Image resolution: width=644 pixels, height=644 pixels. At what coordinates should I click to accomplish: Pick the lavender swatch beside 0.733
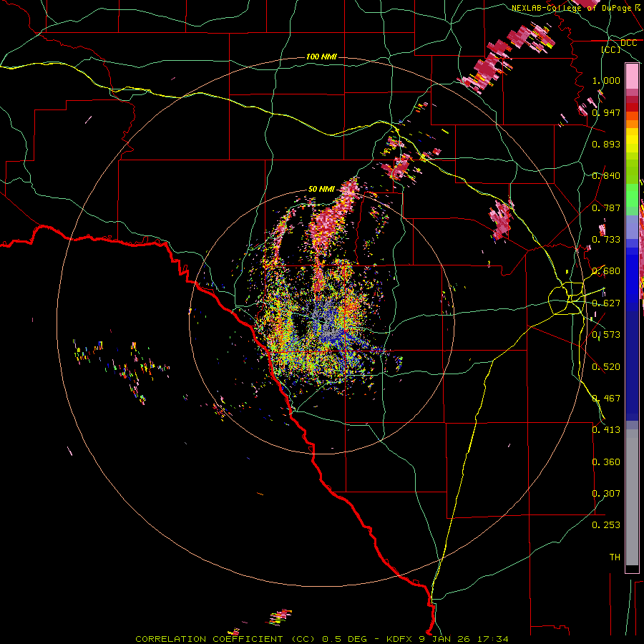(x=632, y=227)
